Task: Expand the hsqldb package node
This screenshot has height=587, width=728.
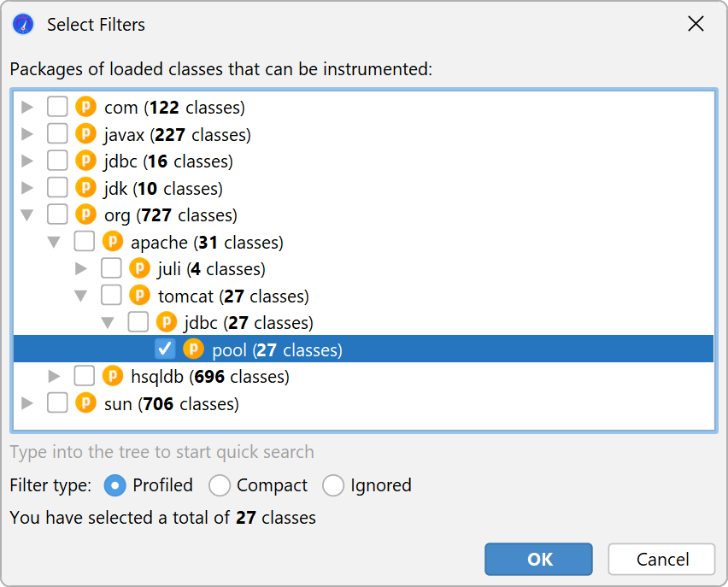Action: click(55, 376)
